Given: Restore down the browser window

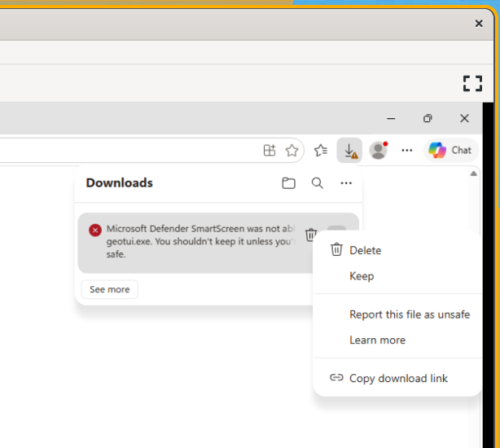Looking at the screenshot, I should 428,119.
